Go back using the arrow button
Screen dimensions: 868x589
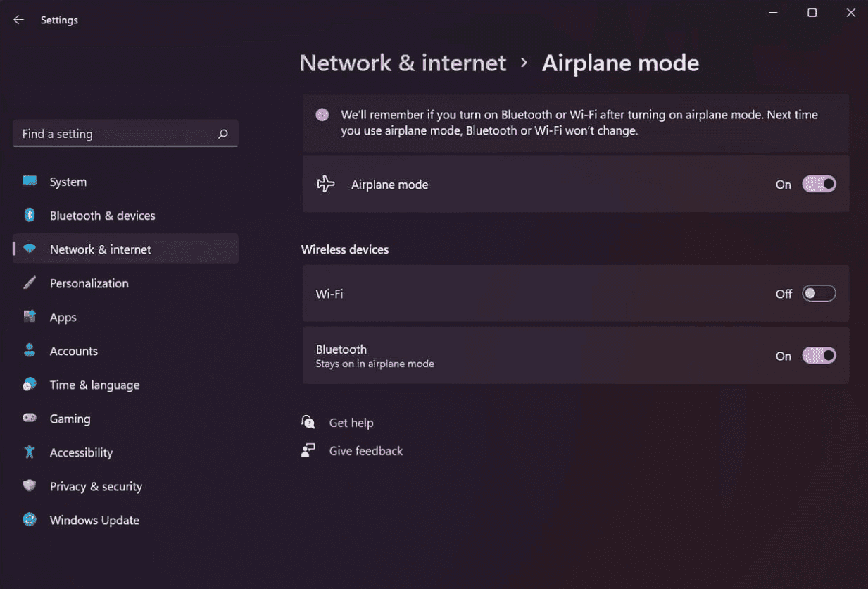point(19,20)
